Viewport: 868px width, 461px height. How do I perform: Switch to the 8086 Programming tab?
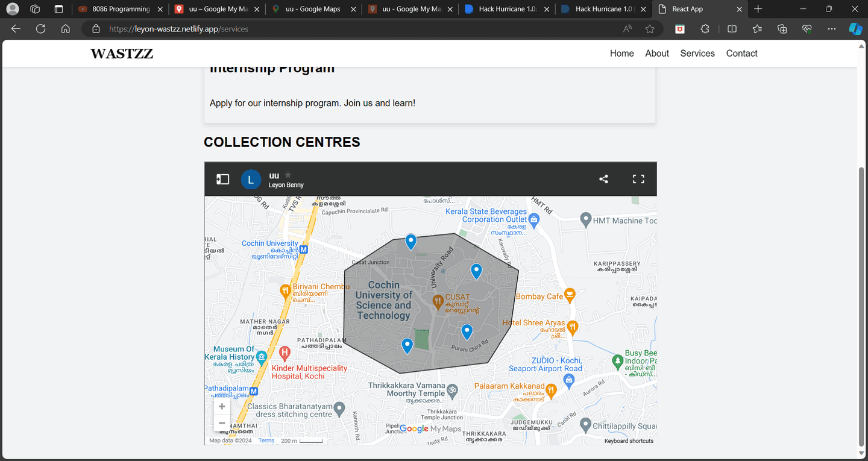121,9
